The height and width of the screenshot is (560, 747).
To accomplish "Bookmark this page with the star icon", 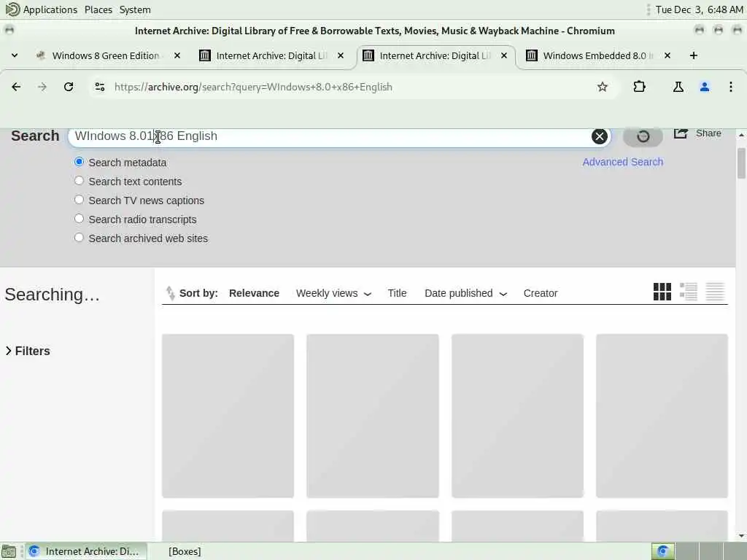I will tap(602, 87).
